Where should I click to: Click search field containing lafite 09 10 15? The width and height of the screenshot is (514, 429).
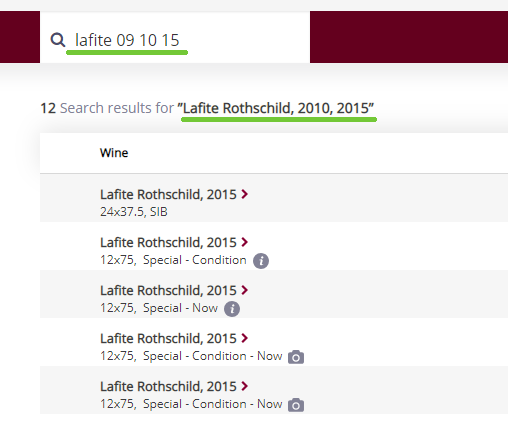(x=175, y=37)
